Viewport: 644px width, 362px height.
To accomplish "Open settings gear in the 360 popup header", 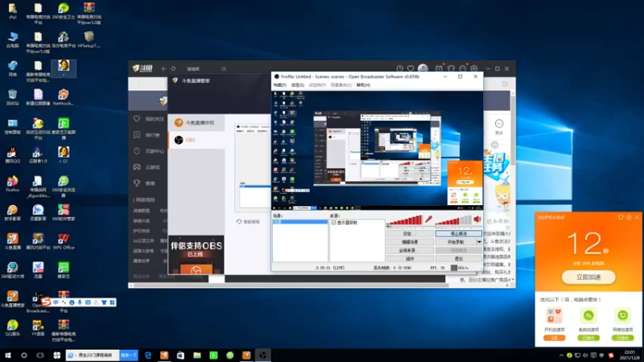I will [629, 217].
